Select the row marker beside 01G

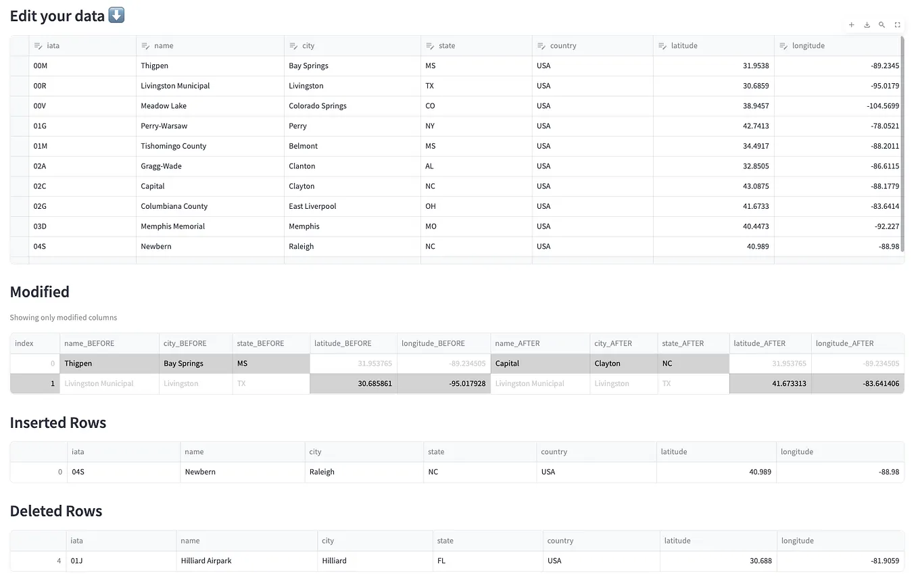click(18, 126)
